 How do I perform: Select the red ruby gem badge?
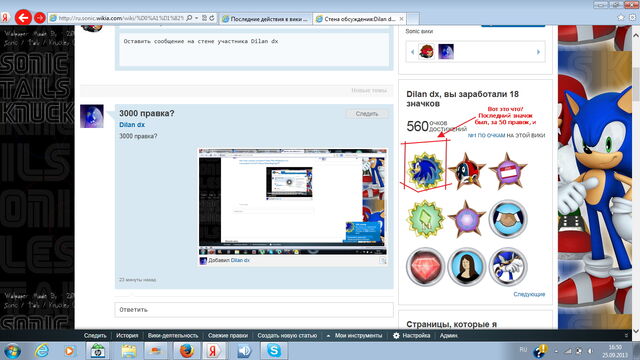pyautogui.click(x=425, y=267)
